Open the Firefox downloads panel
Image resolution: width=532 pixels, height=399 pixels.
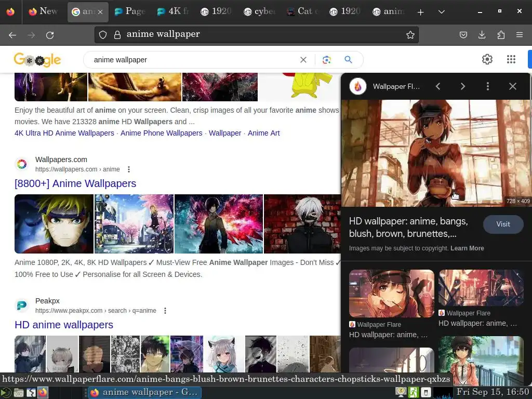coord(482,35)
